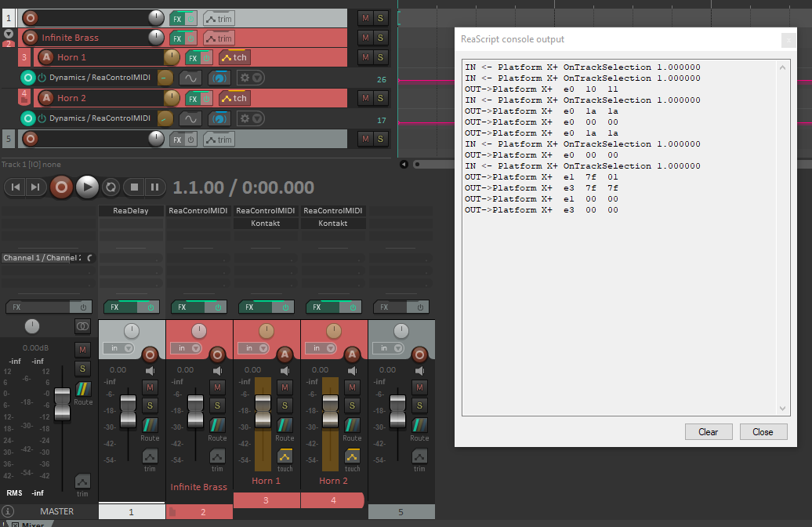Screen dimensions: 812x527
Task: Mute the master track in mixer
Action: [x=82, y=350]
